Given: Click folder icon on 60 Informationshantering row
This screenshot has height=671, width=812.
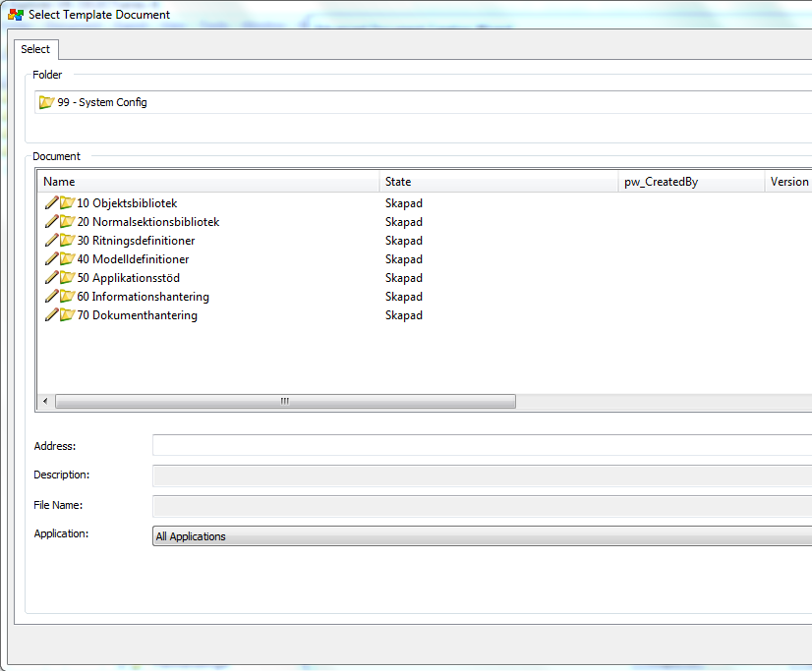Looking at the screenshot, I should 67,296.
